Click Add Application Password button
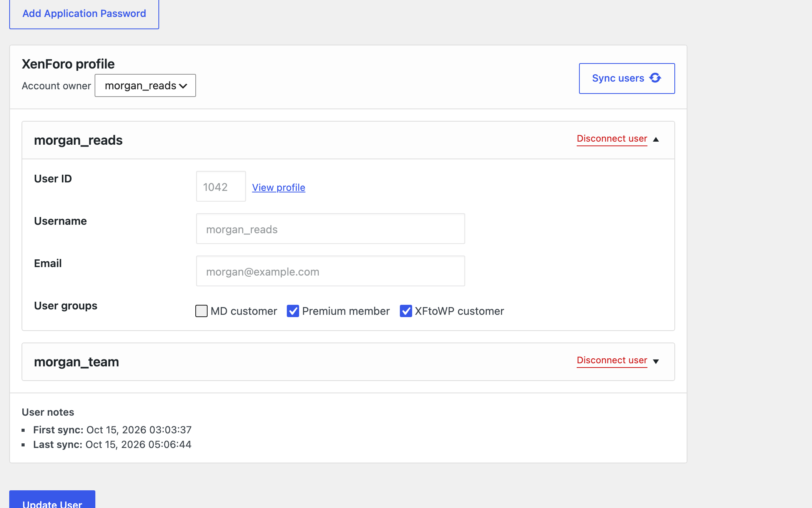 84,14
